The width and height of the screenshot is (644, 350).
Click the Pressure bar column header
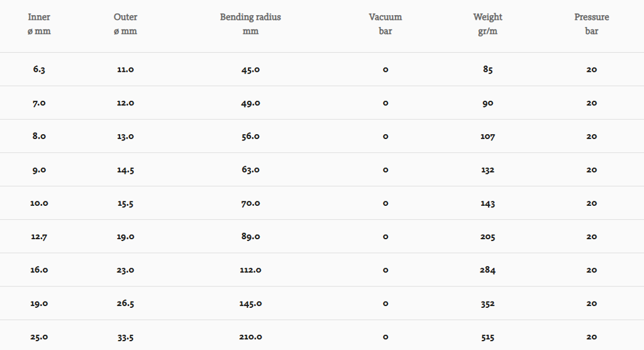[591, 24]
